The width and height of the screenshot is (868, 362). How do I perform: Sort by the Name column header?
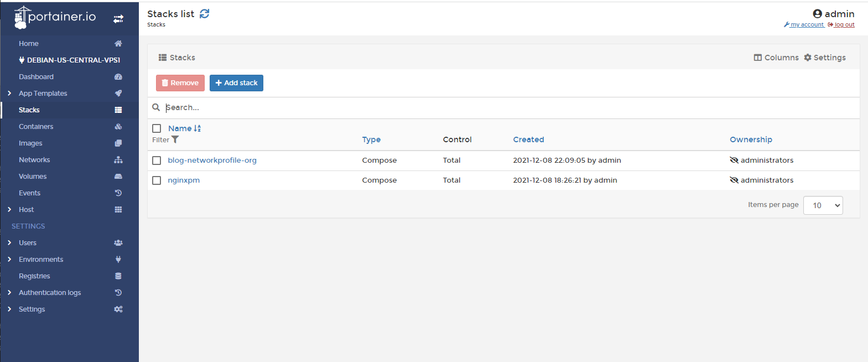tap(180, 128)
